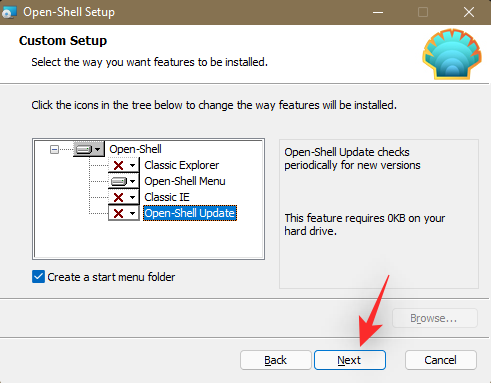Go to the Next setup step
The height and width of the screenshot is (383, 491).
coord(350,360)
